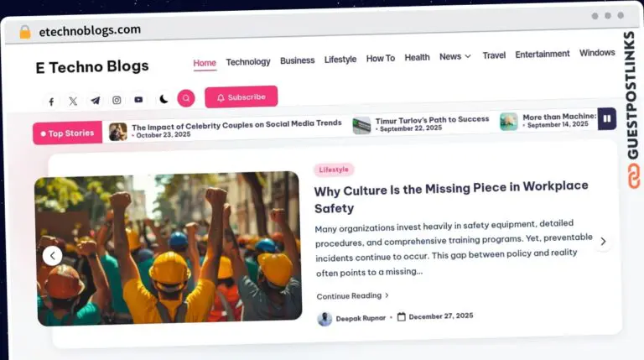Click the Top Stories label
The image size is (644, 360).
(67, 133)
